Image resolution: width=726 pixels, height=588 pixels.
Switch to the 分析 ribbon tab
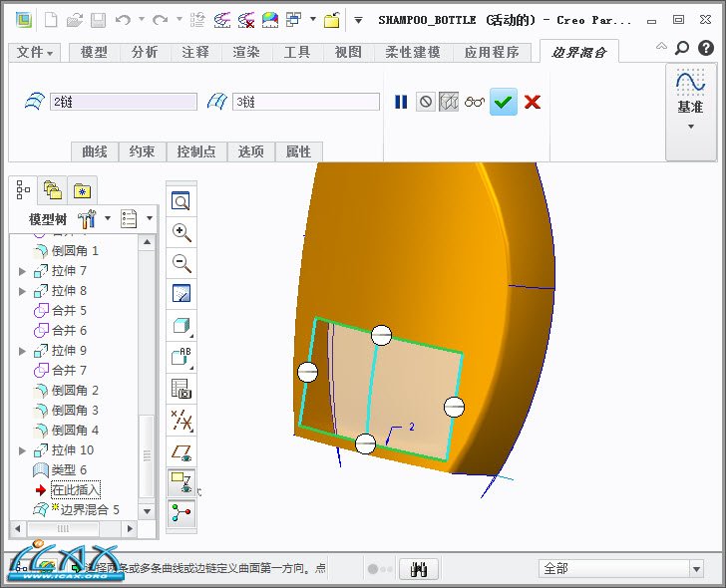(145, 52)
